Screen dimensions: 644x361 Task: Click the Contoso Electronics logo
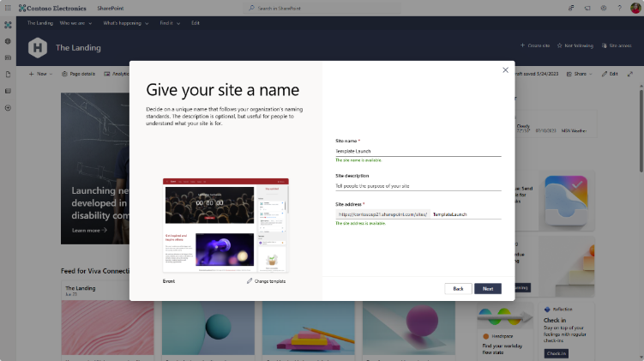pos(52,8)
